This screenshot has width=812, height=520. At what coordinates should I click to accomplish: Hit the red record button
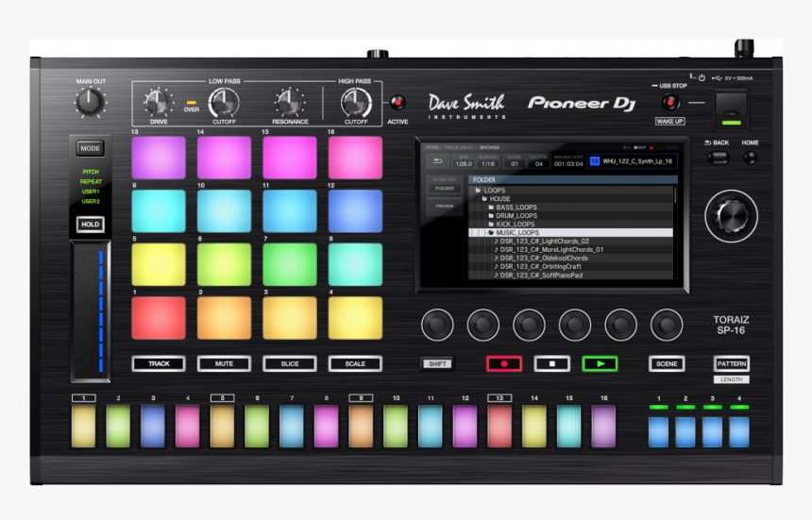pyautogui.click(x=504, y=363)
